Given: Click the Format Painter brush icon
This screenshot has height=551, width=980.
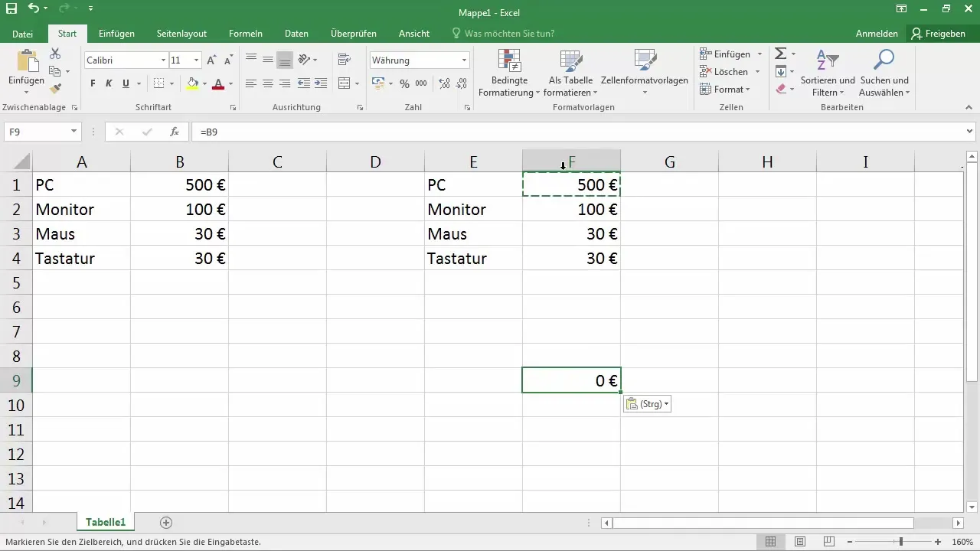Looking at the screenshot, I should [55, 89].
